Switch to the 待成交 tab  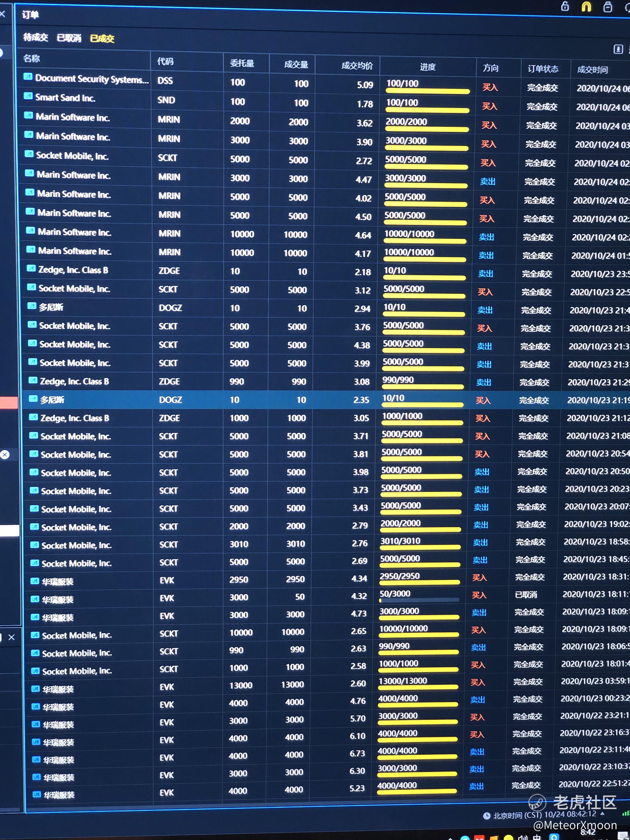point(35,37)
